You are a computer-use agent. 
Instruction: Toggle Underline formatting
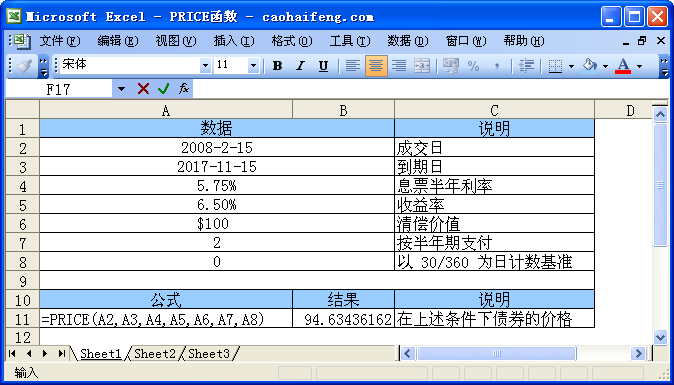(x=323, y=66)
